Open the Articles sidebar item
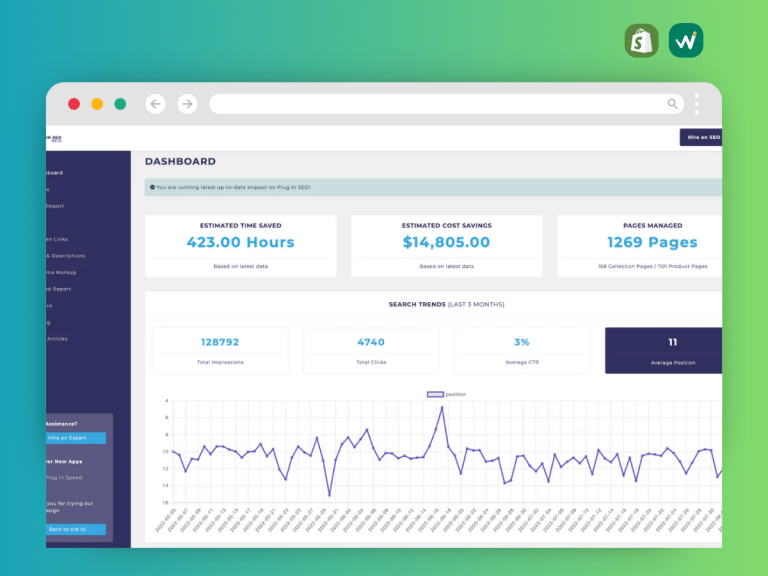 57,339
